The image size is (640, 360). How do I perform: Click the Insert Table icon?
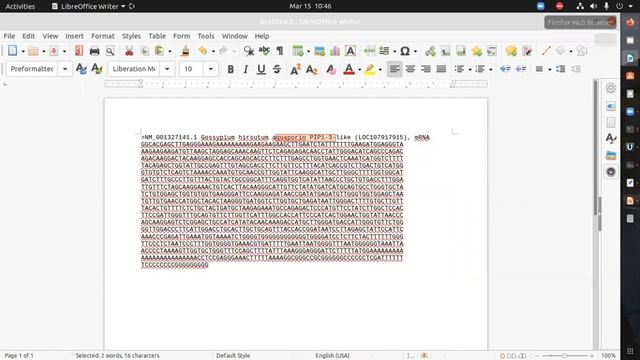[298, 51]
